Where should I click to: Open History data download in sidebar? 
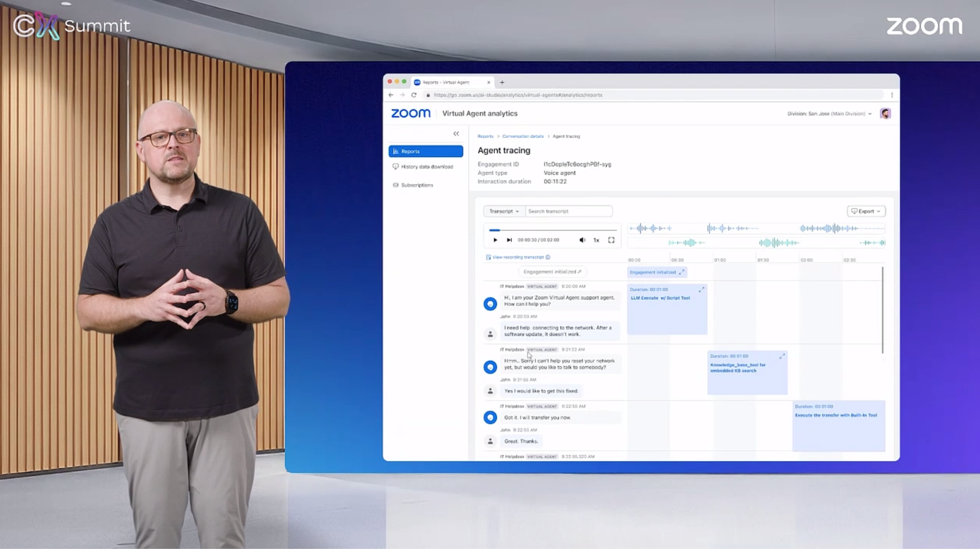[x=426, y=167]
